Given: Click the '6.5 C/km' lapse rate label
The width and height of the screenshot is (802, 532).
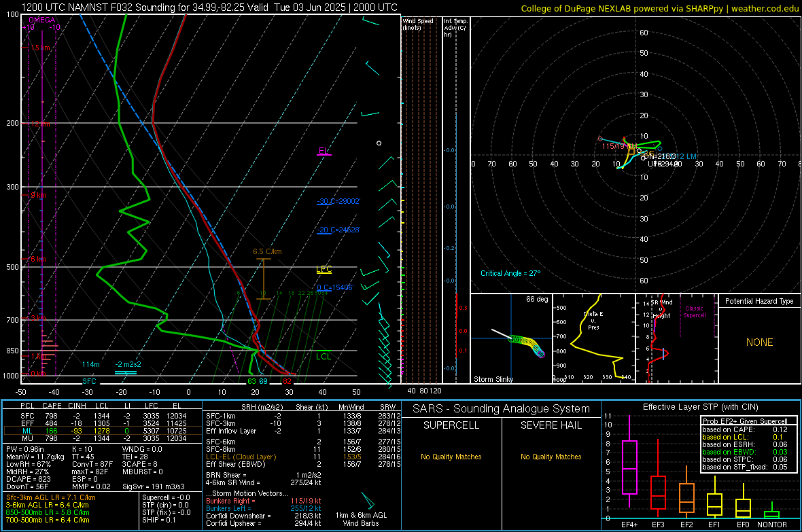Looking at the screenshot, I should [267, 251].
